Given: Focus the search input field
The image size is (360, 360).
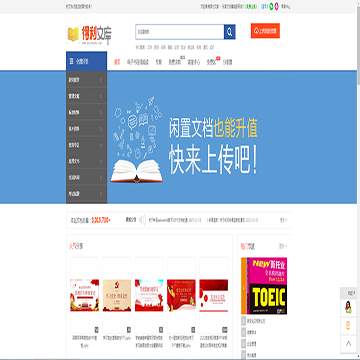Looking at the screenshot, I should pyautogui.click(x=180, y=32).
